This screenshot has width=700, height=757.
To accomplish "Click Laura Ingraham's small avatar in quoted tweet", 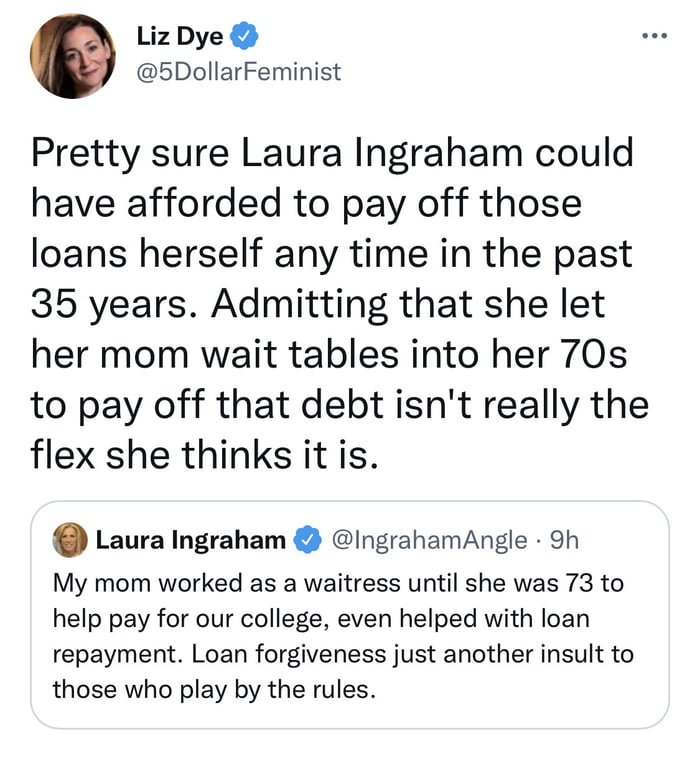I will tap(71, 540).
